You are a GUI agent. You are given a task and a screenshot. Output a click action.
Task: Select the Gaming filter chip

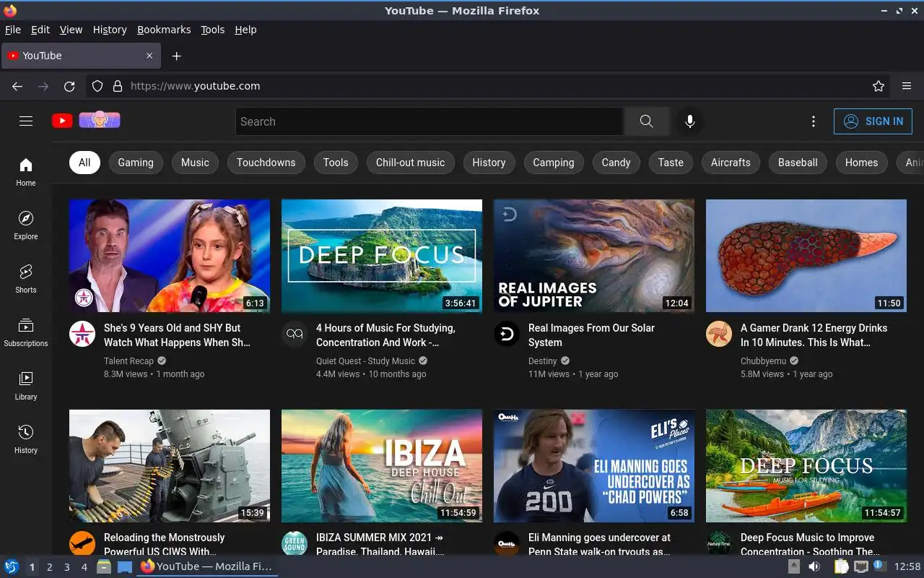[x=136, y=163]
